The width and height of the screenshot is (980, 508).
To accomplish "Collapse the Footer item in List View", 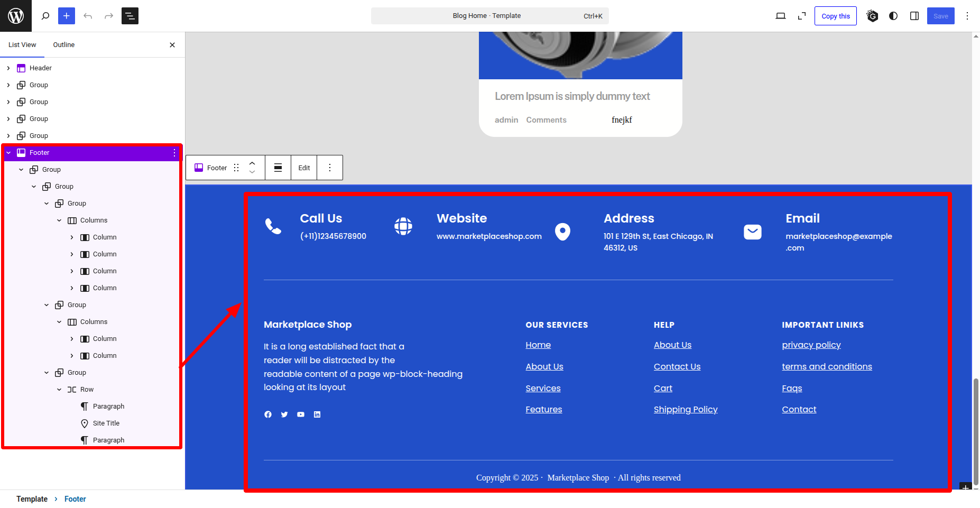I will coord(8,153).
